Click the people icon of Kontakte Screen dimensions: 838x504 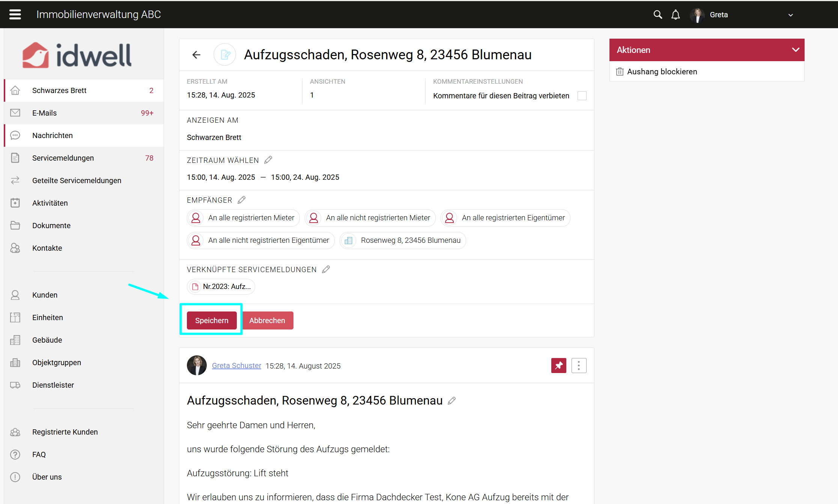15,248
